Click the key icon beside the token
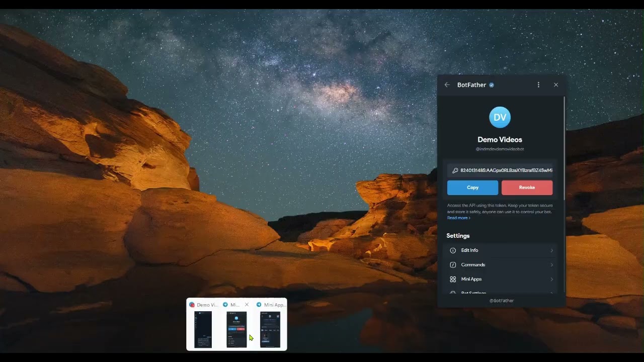644x362 pixels. pyautogui.click(x=455, y=170)
